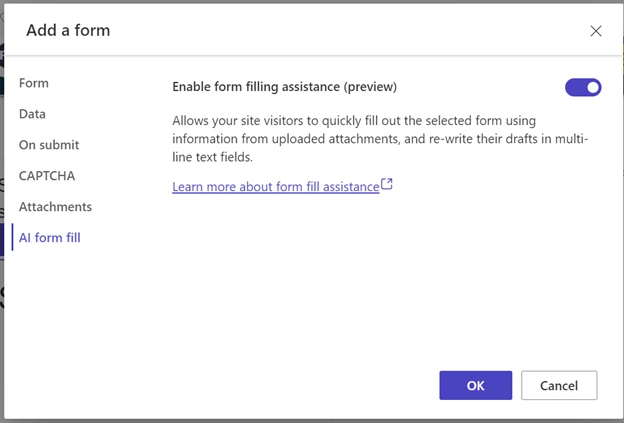This screenshot has height=423, width=624.
Task: Go to the CAPTCHA tab
Action: pos(47,176)
